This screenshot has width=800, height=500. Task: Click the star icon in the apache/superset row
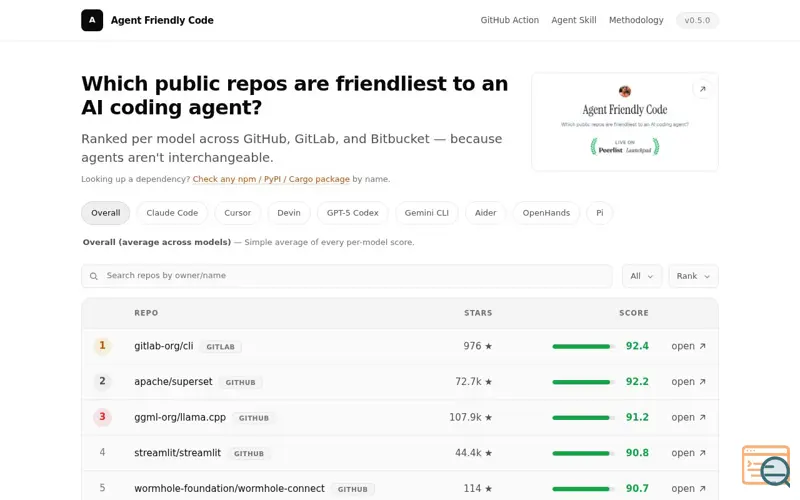(x=488, y=382)
